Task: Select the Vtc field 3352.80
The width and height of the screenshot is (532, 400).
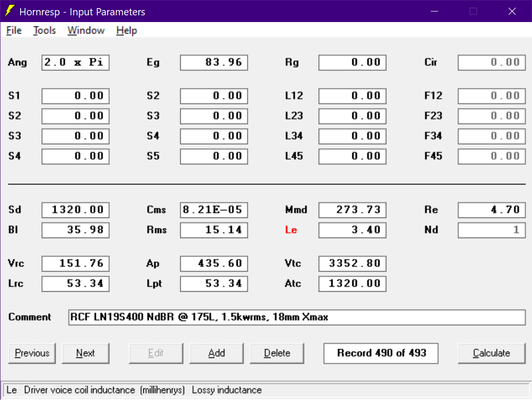Action: point(353,264)
